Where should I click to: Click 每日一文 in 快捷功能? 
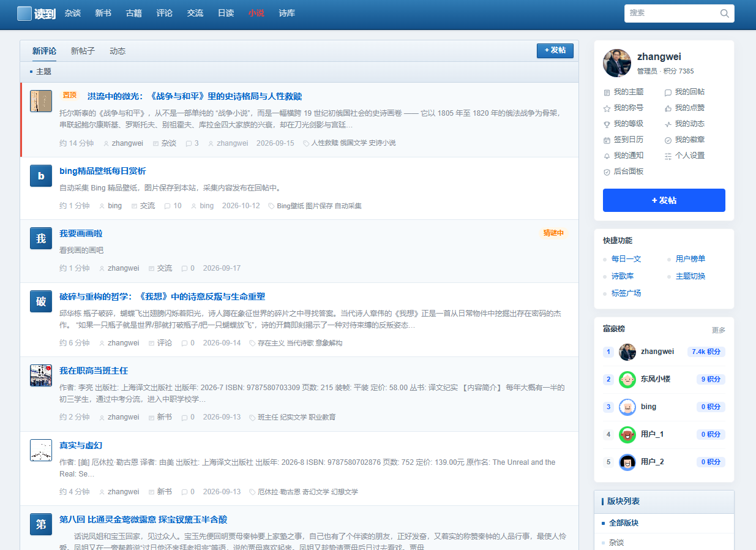pyautogui.click(x=626, y=259)
